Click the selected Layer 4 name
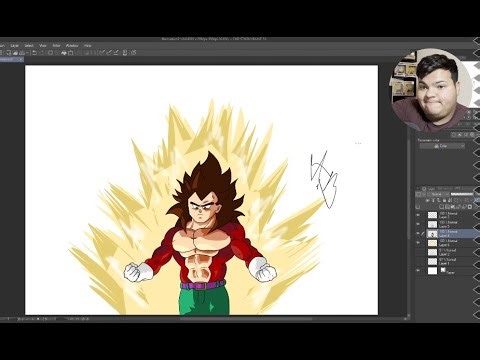This screenshot has width=480, height=360. (444, 236)
